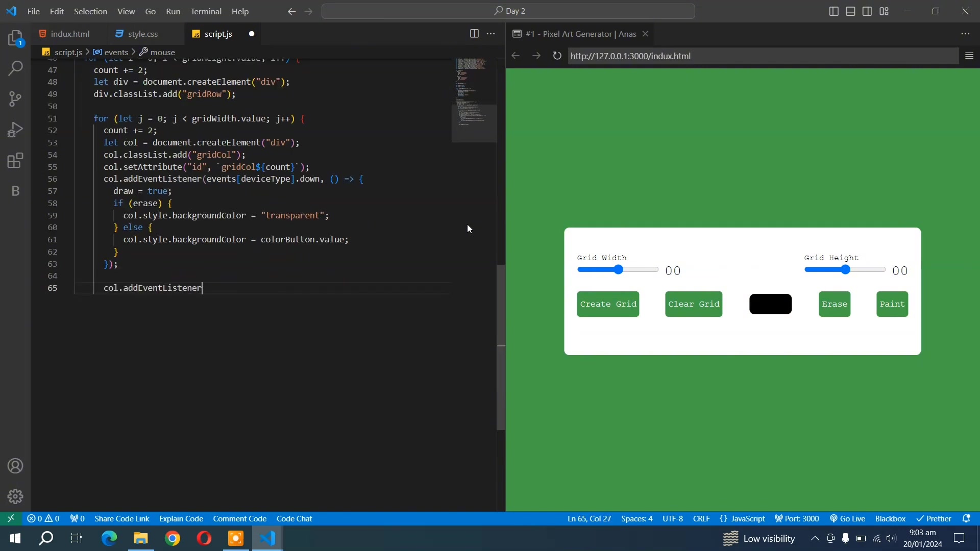Click the code minimap
The image size is (980, 551).
[474, 100]
